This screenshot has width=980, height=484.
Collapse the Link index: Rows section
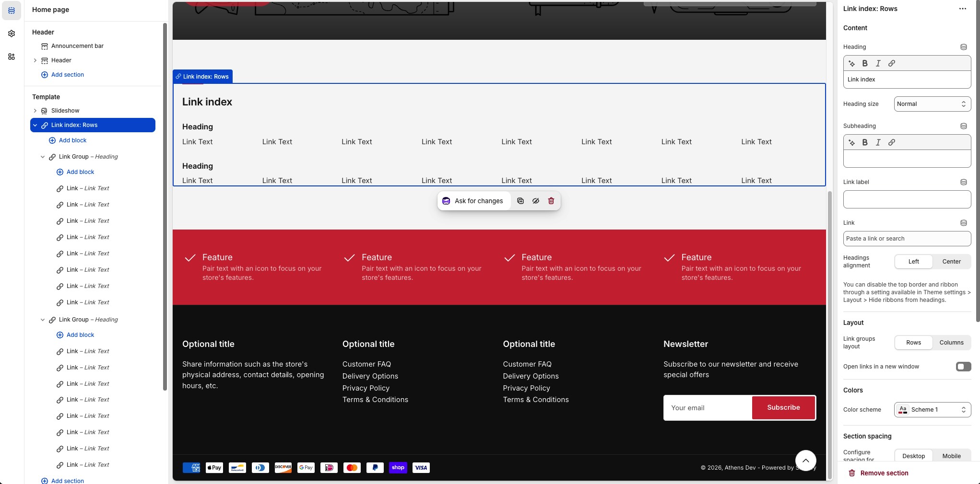coord(35,125)
